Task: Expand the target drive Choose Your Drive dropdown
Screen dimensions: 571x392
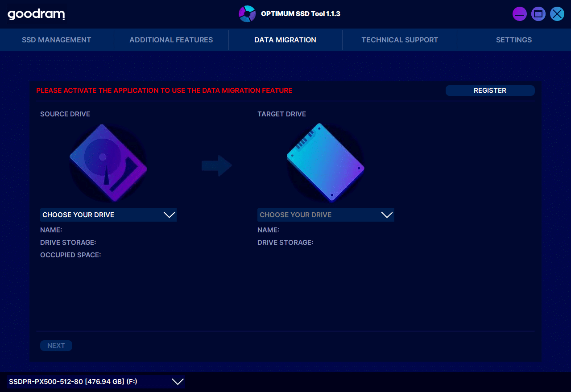Action: (326, 215)
